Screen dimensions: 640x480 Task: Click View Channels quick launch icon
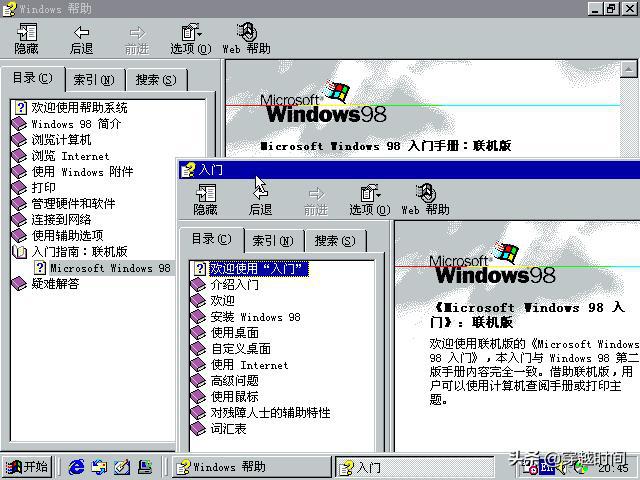pos(145,467)
